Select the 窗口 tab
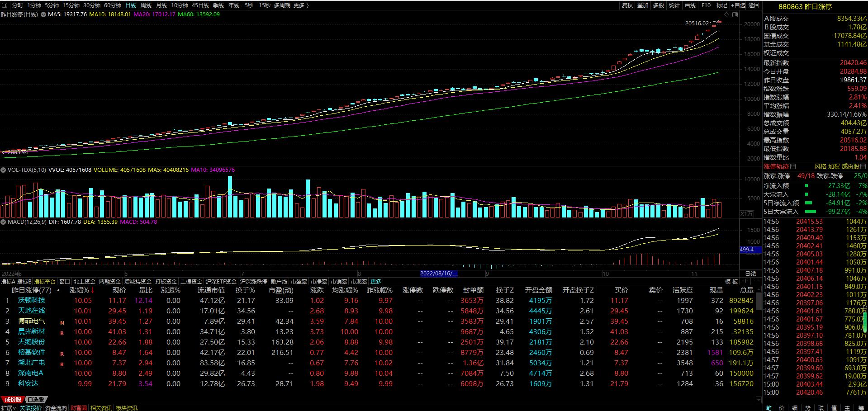This screenshot has width=868, height=411. tap(65, 281)
